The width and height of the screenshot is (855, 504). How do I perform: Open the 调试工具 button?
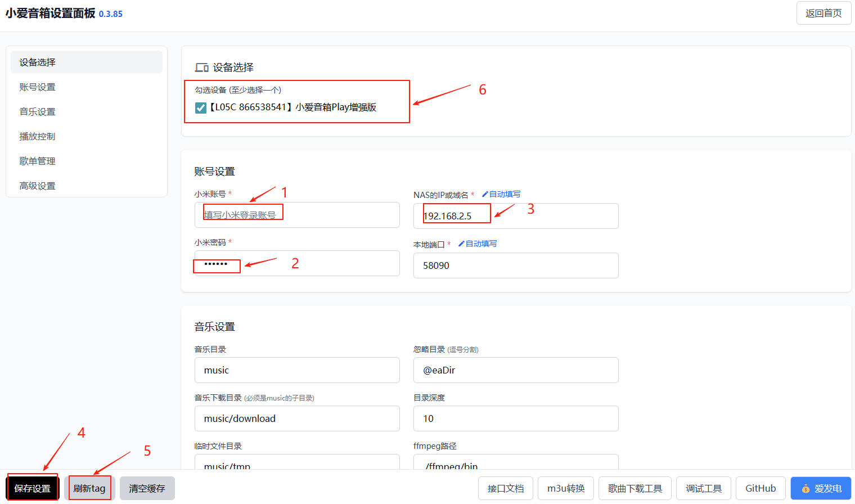704,488
